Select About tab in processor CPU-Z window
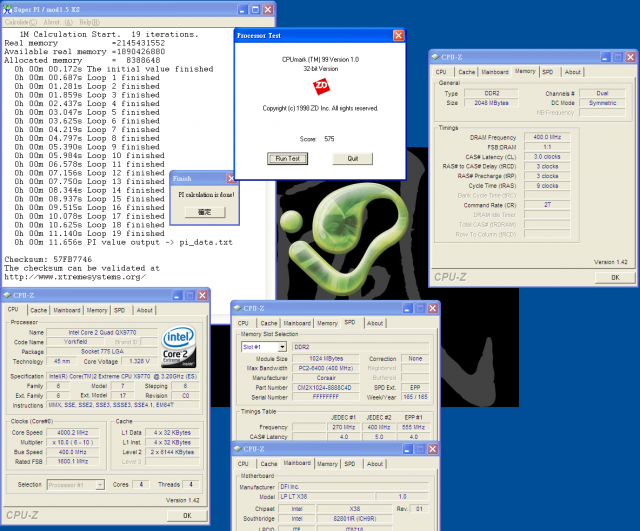The height and width of the screenshot is (531, 640). tap(144, 310)
